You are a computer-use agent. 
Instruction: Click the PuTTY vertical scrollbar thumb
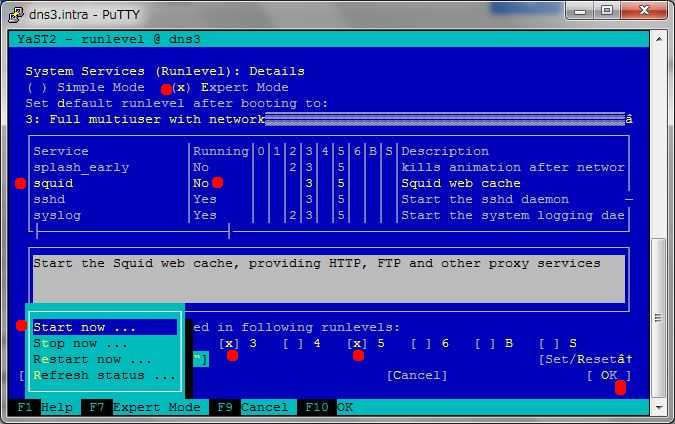(x=659, y=318)
